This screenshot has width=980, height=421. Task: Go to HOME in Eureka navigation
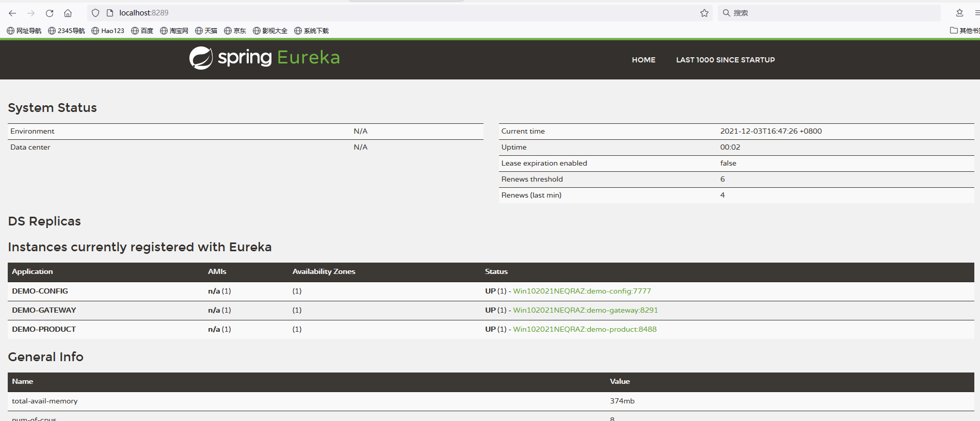(644, 60)
